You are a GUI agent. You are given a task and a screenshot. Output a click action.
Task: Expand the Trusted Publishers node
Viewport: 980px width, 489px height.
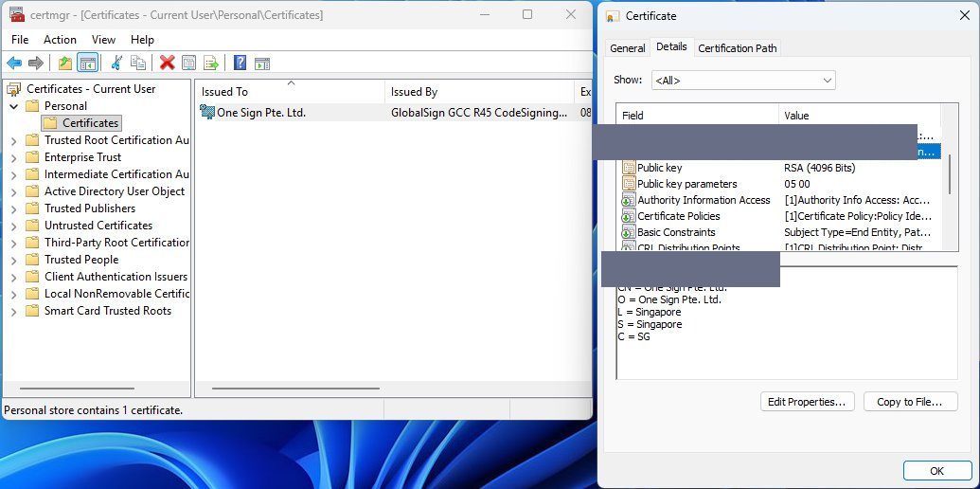pos(14,208)
